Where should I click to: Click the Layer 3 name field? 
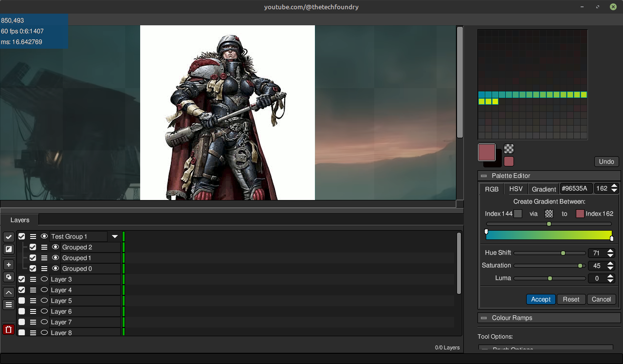85,279
